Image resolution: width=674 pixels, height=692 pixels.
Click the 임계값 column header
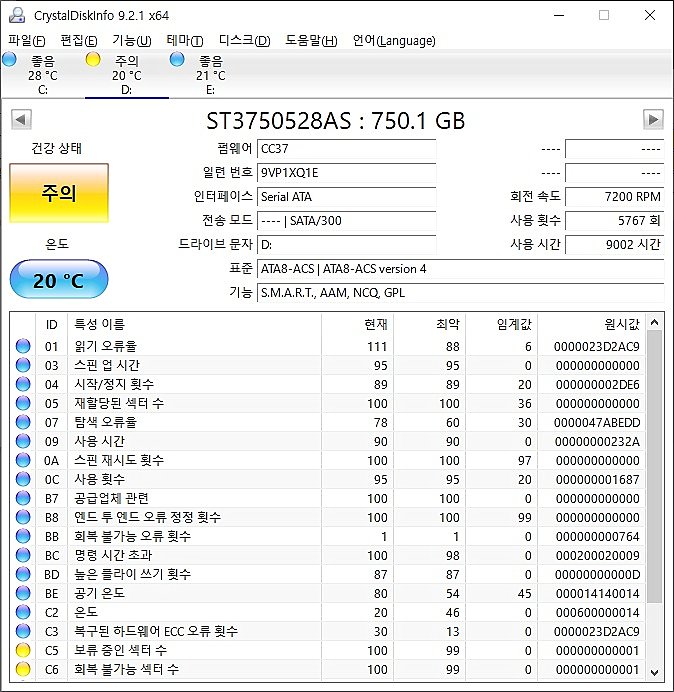click(x=501, y=324)
